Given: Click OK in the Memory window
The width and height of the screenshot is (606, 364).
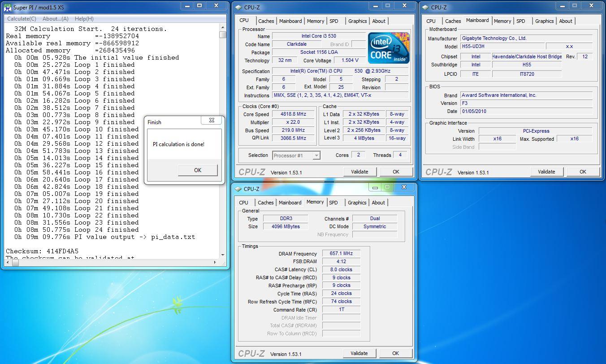Looking at the screenshot, I should pos(395,353).
